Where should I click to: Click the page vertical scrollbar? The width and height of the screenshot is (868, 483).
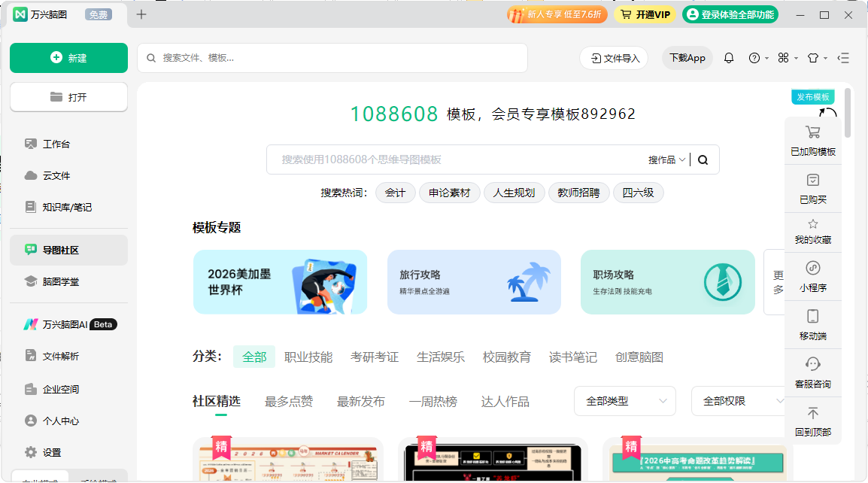coord(848,112)
